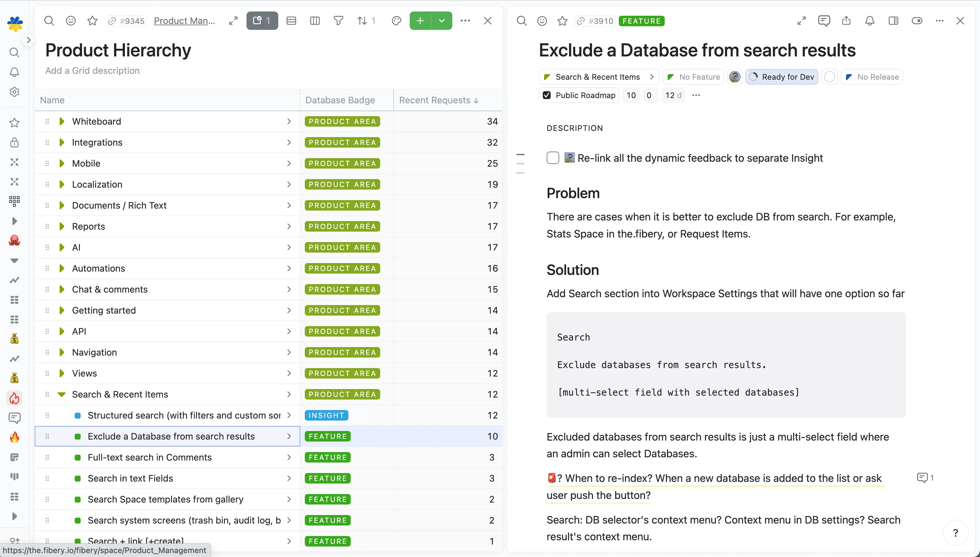Screen dimensions: 980x557
Task: Open the Product Man... breadcrumb link
Action: (185, 21)
